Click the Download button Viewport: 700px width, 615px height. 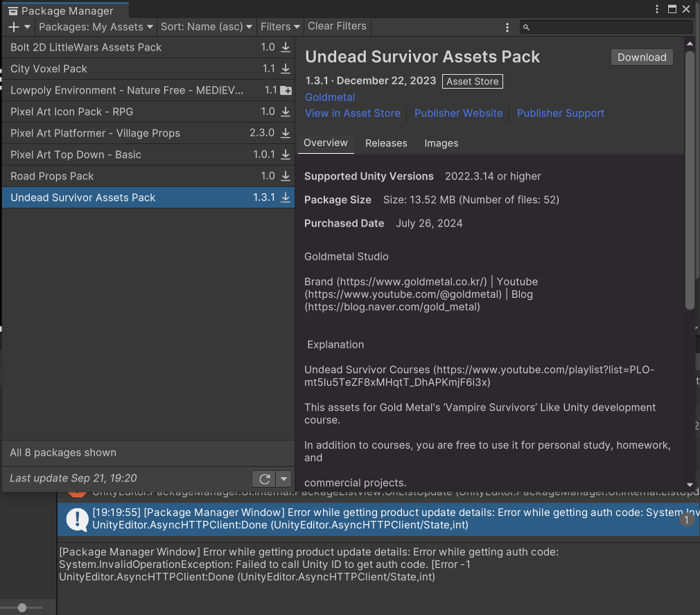(x=642, y=57)
